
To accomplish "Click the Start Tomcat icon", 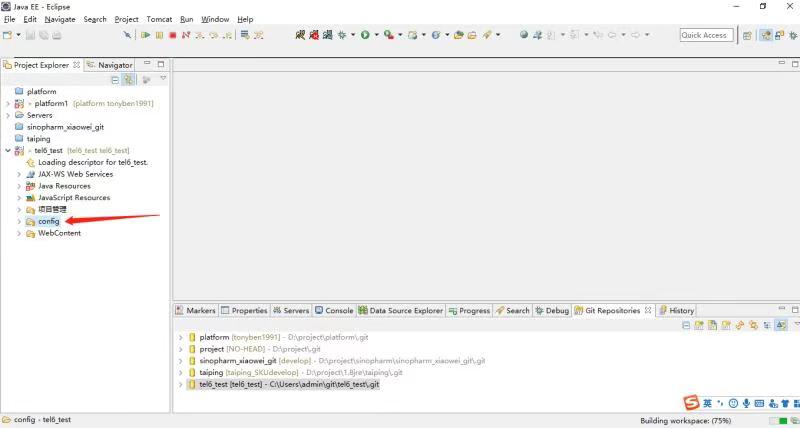I will (301, 35).
